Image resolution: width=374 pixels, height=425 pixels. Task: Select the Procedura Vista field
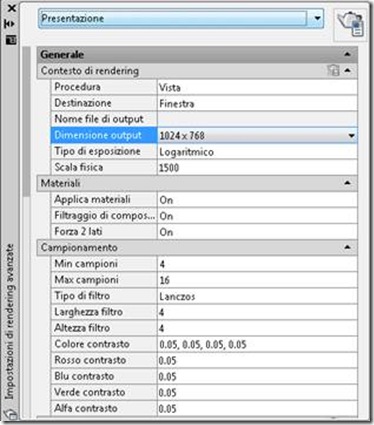[257, 87]
